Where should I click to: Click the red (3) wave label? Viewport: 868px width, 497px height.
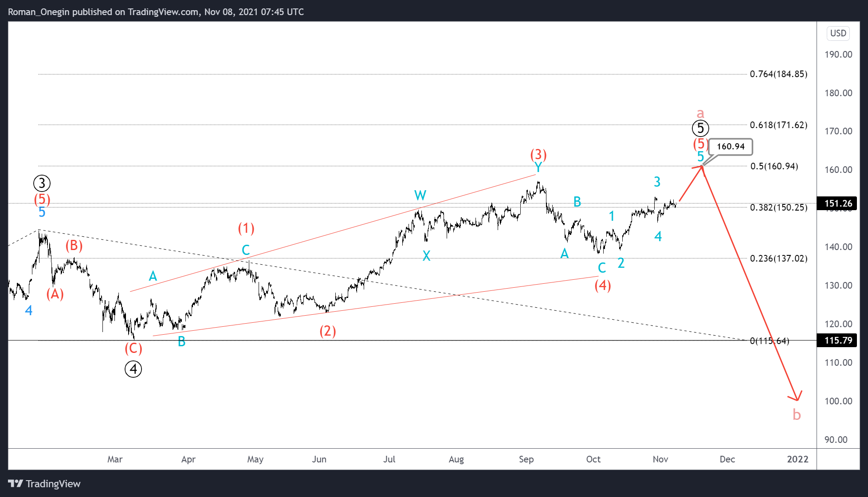[538, 155]
